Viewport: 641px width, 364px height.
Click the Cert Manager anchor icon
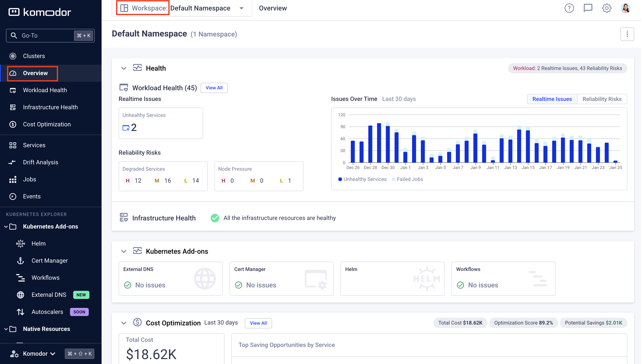click(x=20, y=261)
